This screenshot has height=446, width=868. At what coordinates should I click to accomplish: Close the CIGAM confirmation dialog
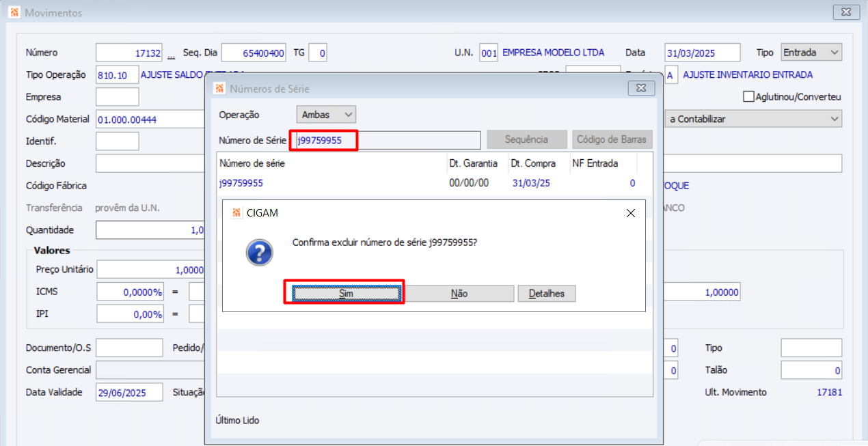(631, 213)
